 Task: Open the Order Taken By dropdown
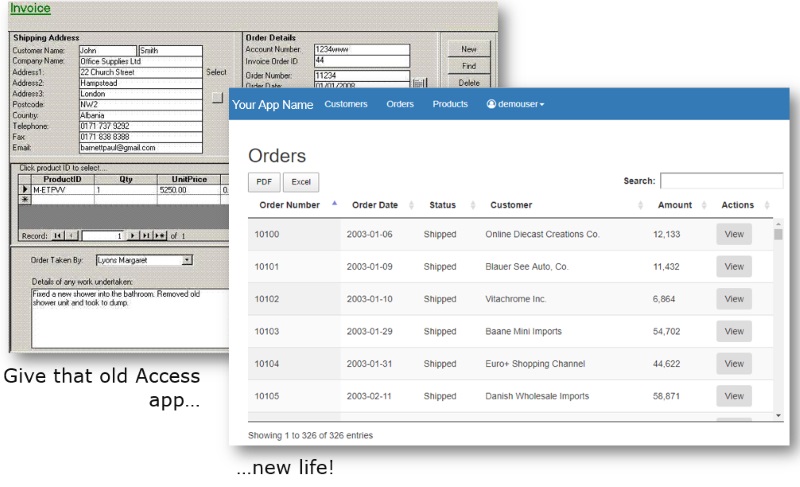click(187, 260)
